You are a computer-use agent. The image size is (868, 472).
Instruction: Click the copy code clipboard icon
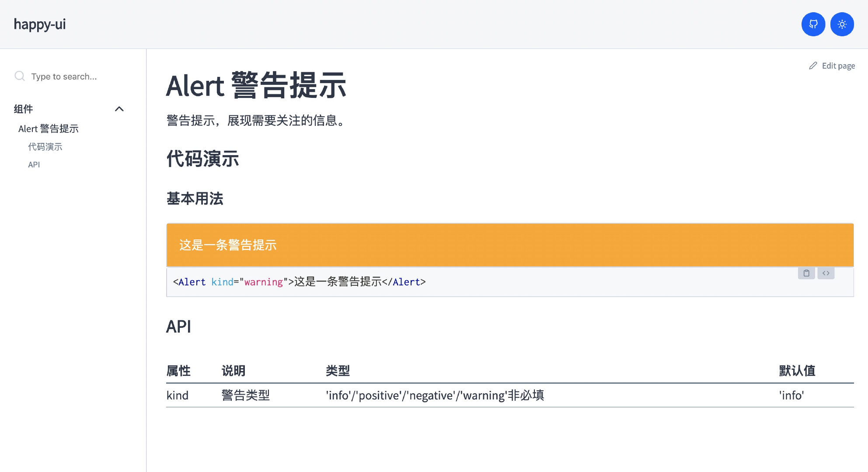pyautogui.click(x=806, y=273)
